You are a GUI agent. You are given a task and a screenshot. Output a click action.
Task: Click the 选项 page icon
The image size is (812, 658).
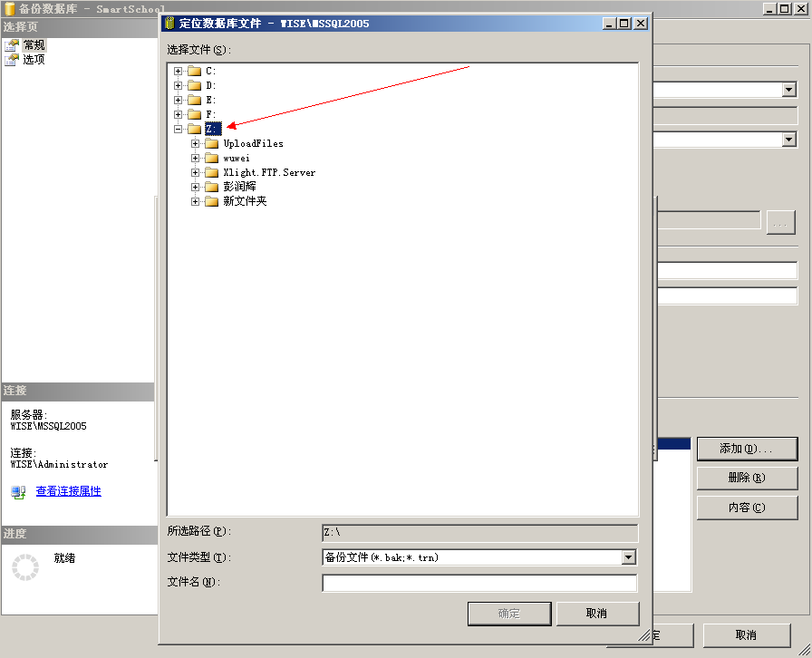click(12, 60)
